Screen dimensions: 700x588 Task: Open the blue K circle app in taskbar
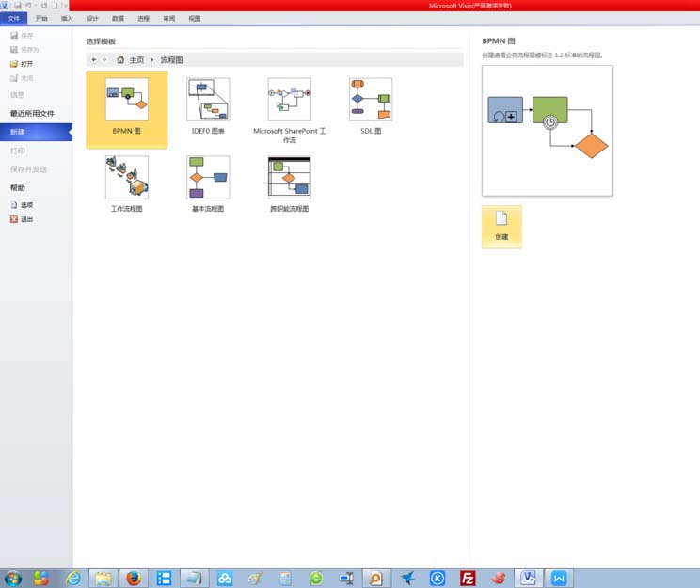pos(437,579)
